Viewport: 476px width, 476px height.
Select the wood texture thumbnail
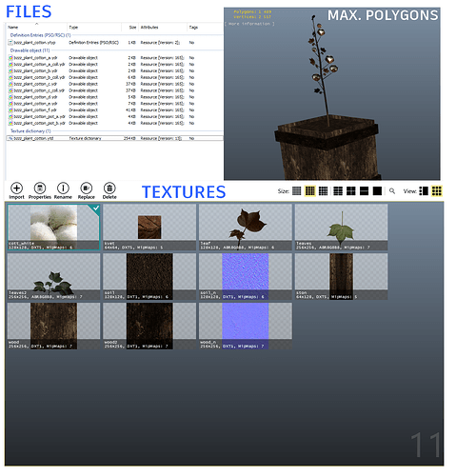pos(53,326)
